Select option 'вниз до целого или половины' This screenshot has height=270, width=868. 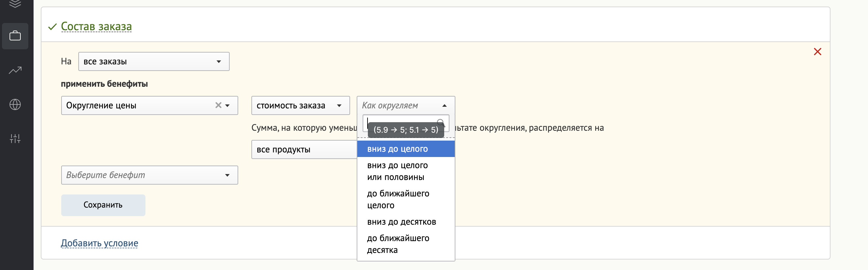coord(406,171)
